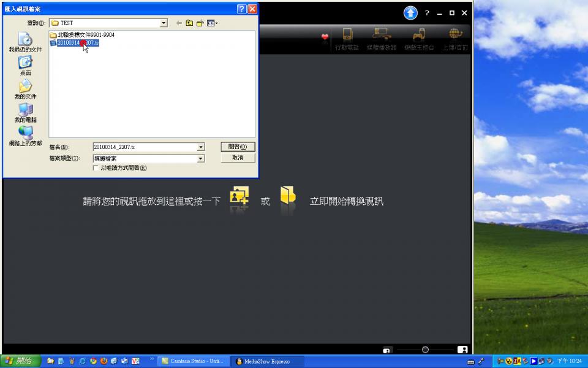Select the game console (遊戲主控台) icon
The height and width of the screenshot is (368, 588).
[419, 35]
